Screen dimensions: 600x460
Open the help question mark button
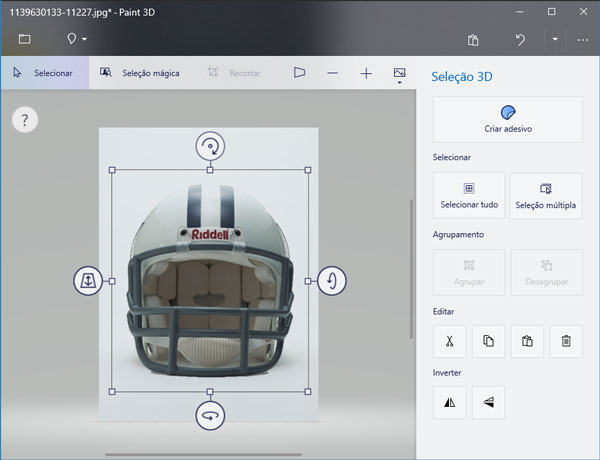tap(25, 120)
